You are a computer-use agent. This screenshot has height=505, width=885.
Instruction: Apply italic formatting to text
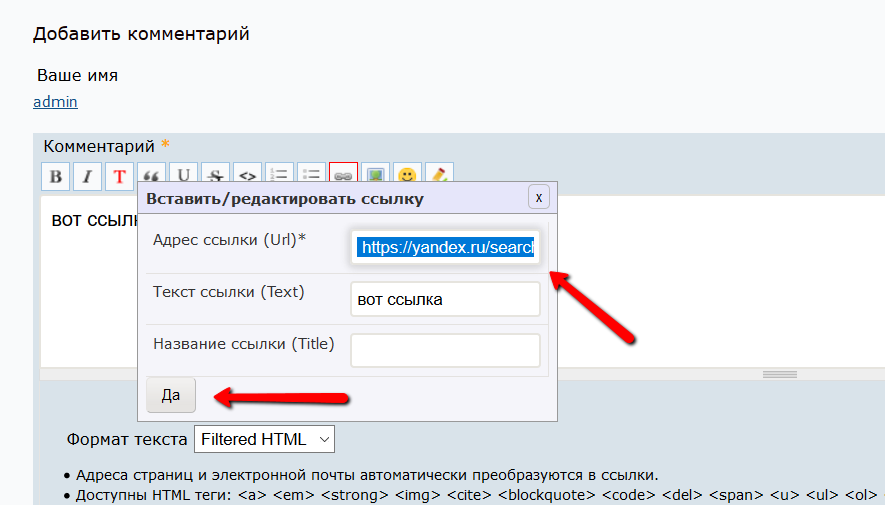pos(87,177)
